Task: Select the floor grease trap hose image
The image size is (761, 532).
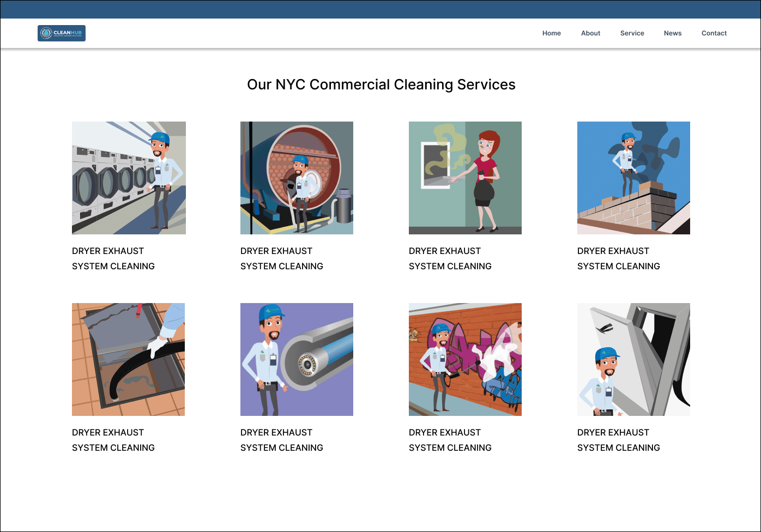Action: tap(128, 359)
